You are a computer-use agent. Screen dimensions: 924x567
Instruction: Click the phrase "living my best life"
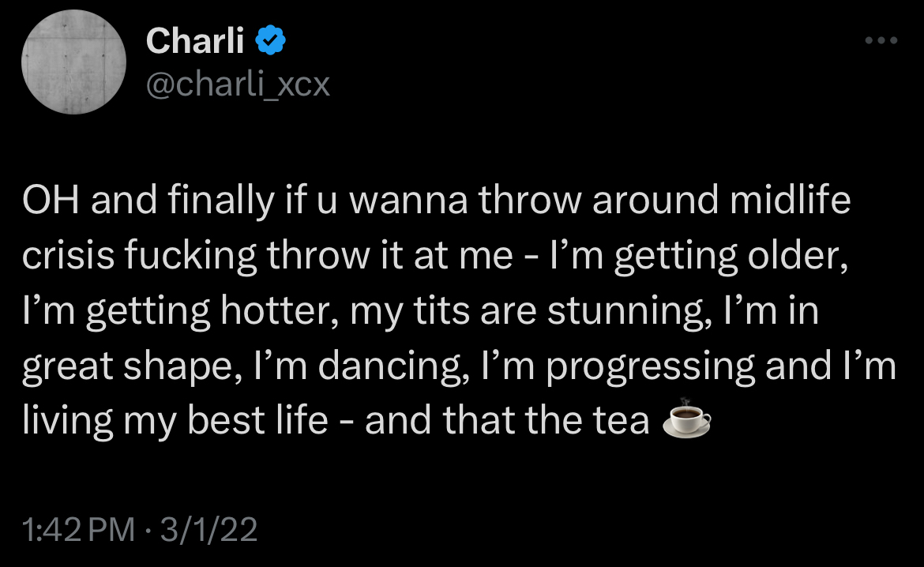pos(175,421)
